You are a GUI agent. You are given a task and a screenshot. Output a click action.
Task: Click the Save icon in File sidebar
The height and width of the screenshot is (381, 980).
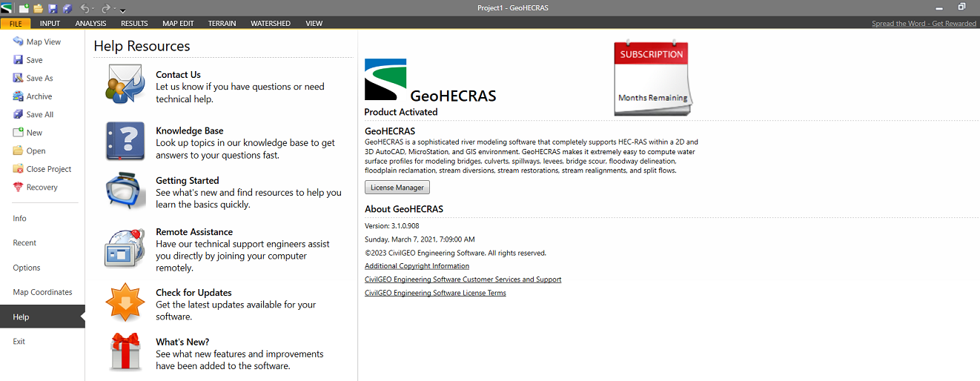[x=19, y=60]
